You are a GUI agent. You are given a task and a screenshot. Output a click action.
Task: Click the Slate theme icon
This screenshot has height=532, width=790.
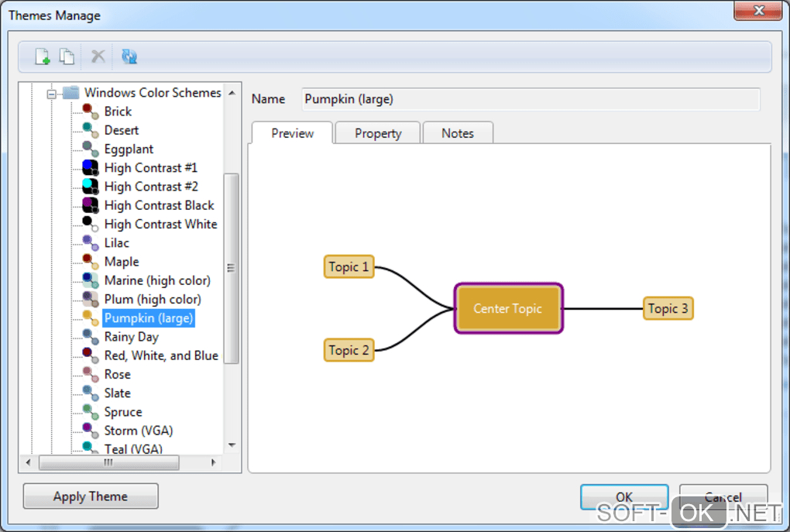click(x=90, y=393)
